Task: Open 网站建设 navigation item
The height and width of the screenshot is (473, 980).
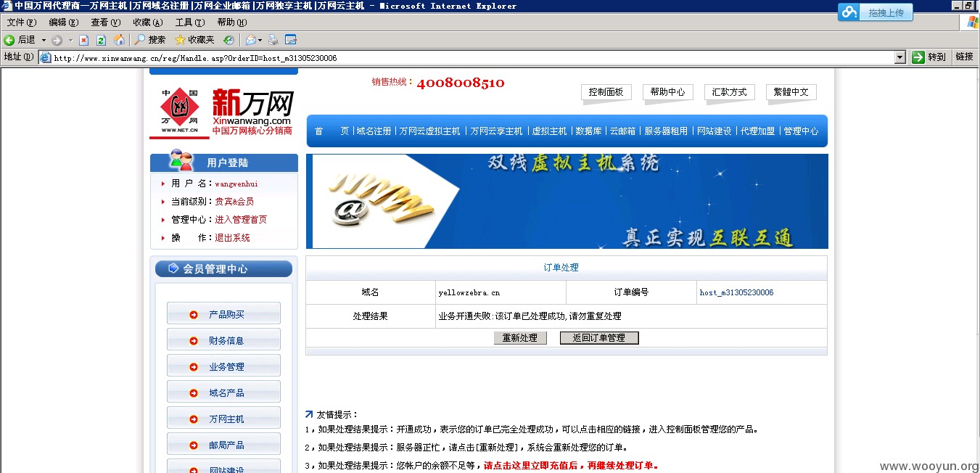Action: [x=714, y=131]
